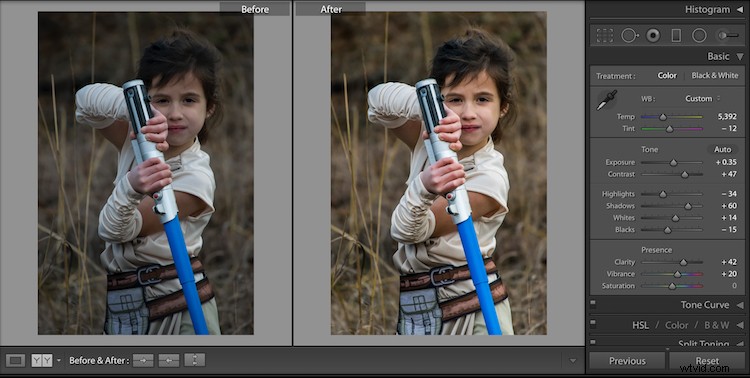The image size is (750, 378).
Task: Select the Crop Overlay tool
Action: point(605,35)
